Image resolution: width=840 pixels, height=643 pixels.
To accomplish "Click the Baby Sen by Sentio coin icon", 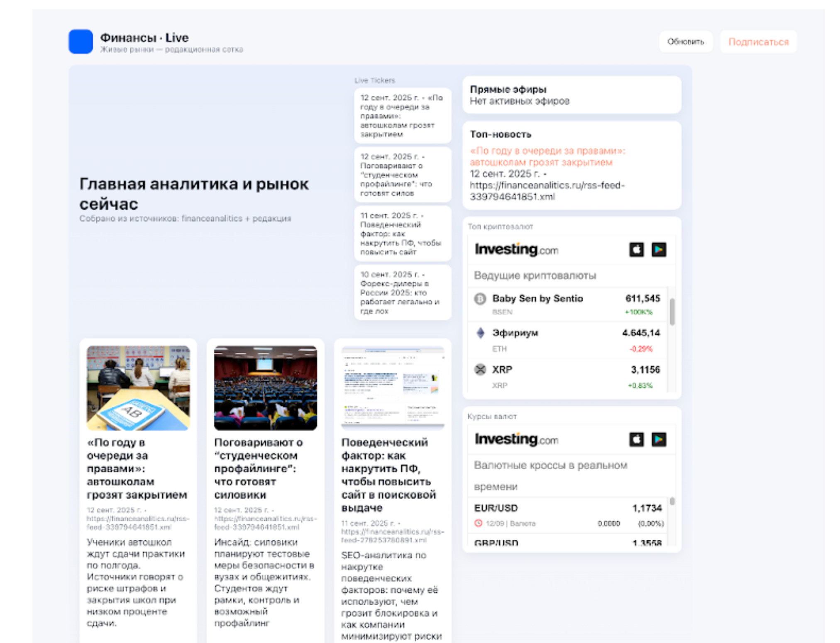I will coord(480,299).
